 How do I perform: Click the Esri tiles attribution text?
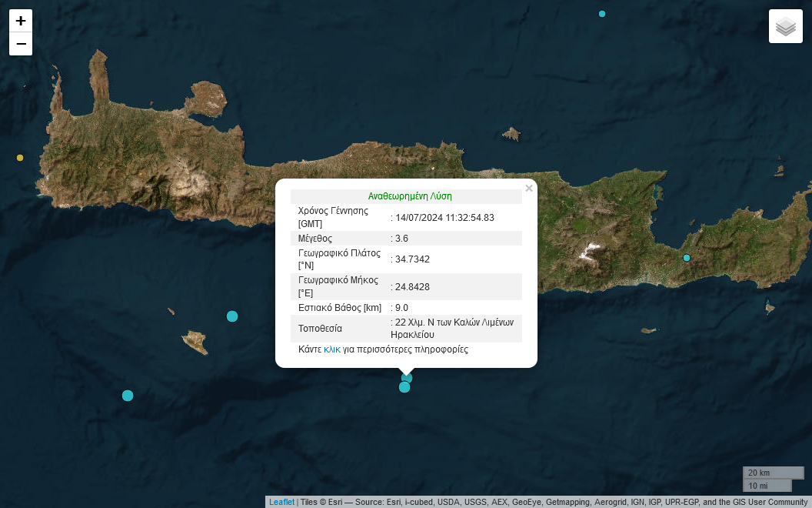tap(538, 502)
